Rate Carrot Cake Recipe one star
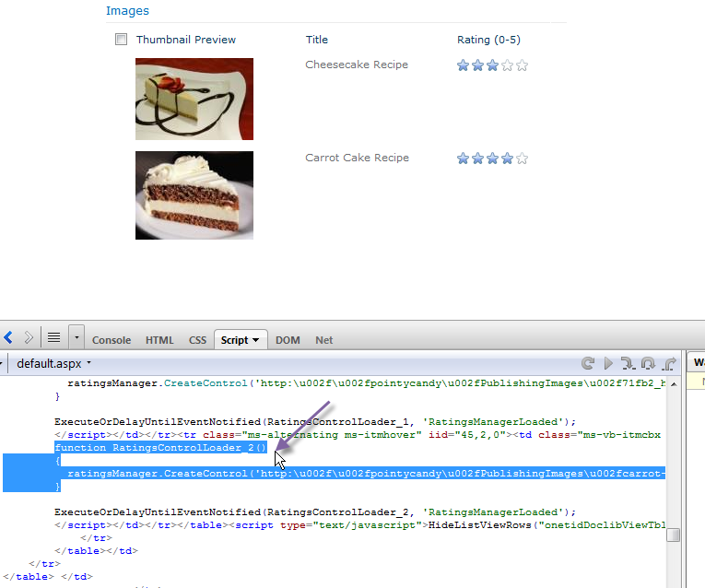Image resolution: width=705 pixels, height=588 pixels. click(463, 159)
